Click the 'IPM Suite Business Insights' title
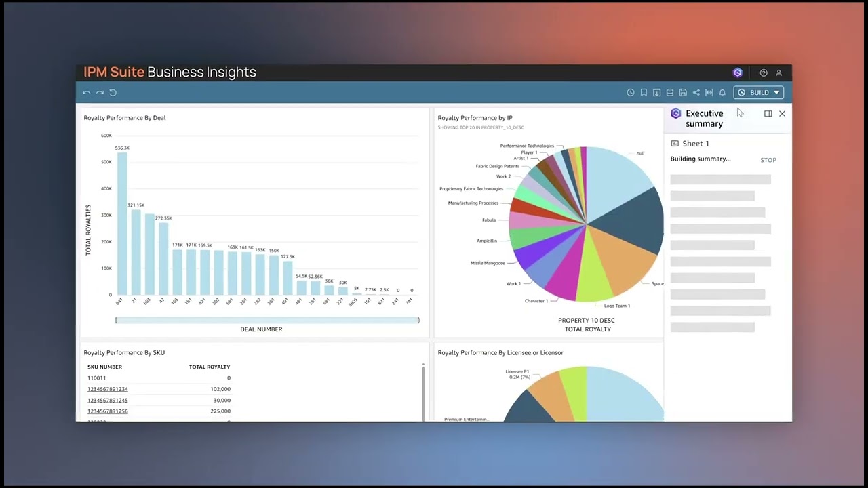This screenshot has width=868, height=488. (170, 73)
